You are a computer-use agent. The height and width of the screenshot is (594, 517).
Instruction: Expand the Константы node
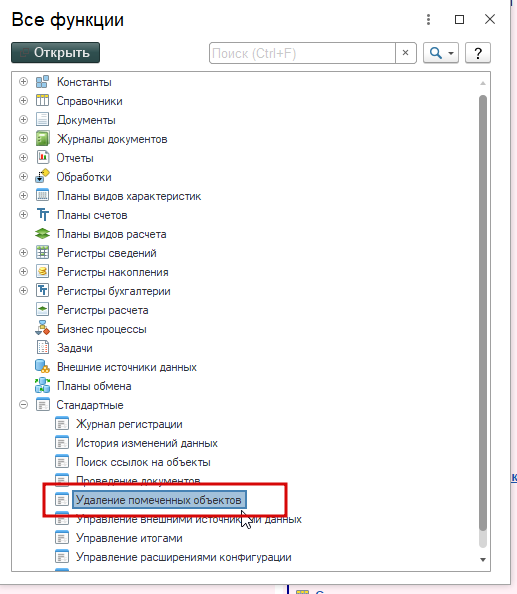(23, 82)
